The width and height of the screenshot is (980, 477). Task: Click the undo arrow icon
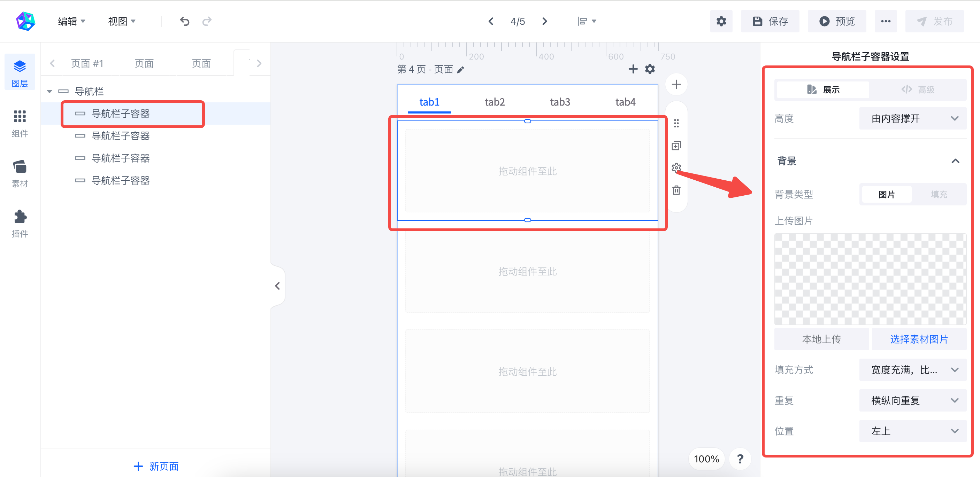point(184,21)
